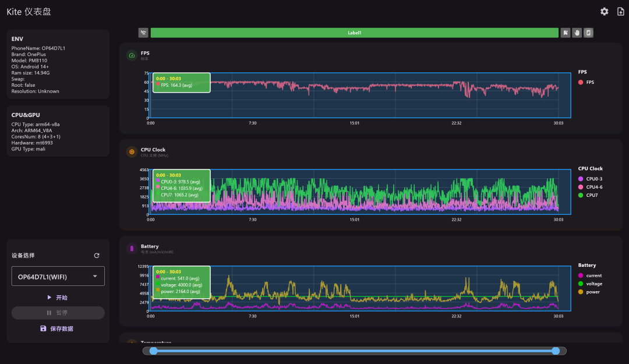Click the 开始 start button
The width and height of the screenshot is (629, 364).
click(x=58, y=298)
